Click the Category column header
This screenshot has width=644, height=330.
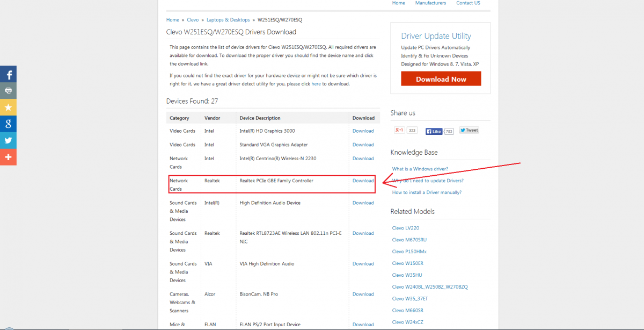(x=179, y=118)
